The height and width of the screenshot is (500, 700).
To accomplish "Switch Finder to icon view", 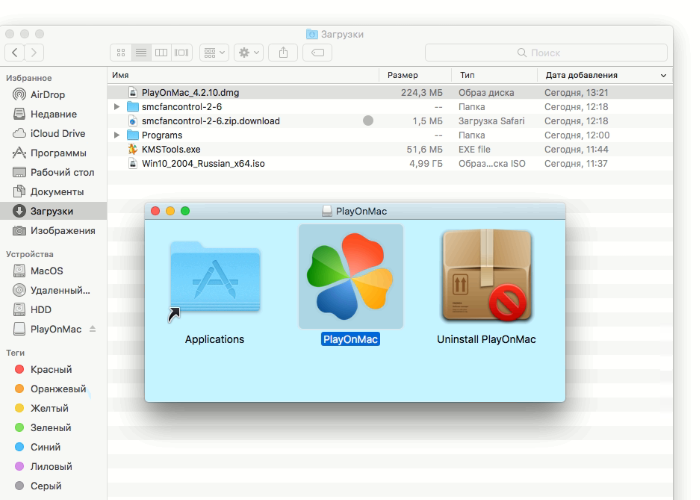I will (121, 53).
